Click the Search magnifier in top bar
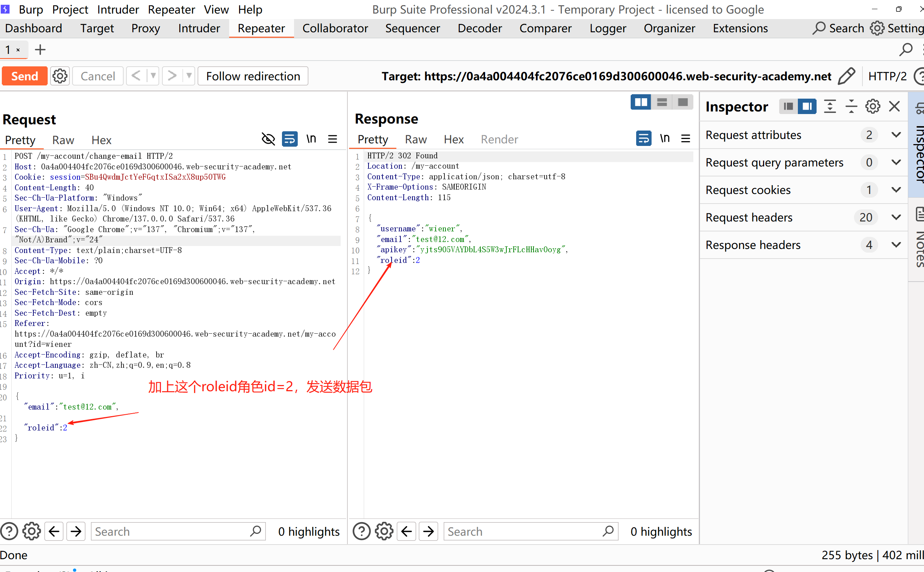 (819, 28)
